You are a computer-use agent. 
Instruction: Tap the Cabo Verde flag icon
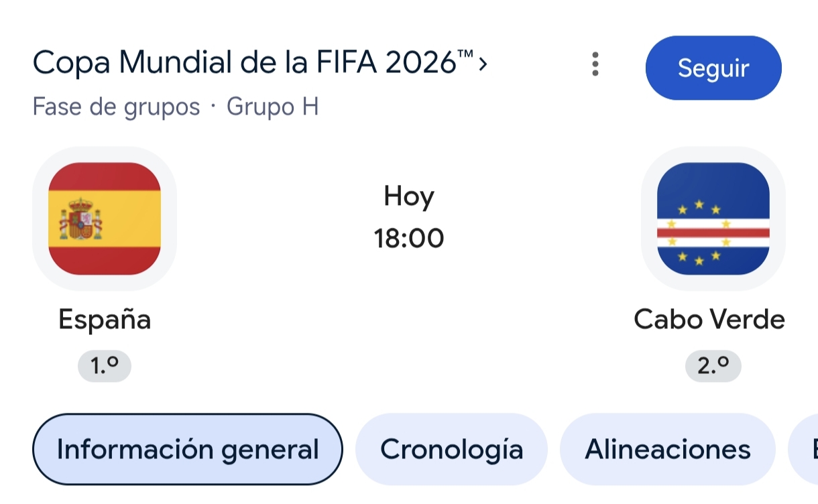pyautogui.click(x=713, y=218)
